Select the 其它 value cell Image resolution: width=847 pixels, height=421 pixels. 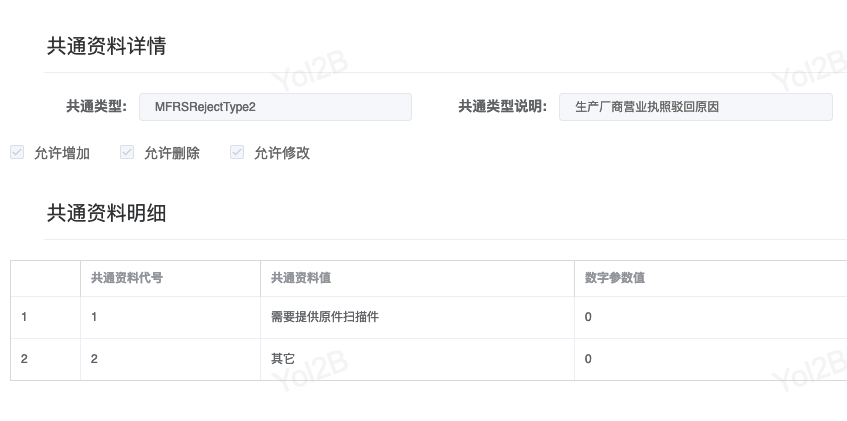coord(415,359)
